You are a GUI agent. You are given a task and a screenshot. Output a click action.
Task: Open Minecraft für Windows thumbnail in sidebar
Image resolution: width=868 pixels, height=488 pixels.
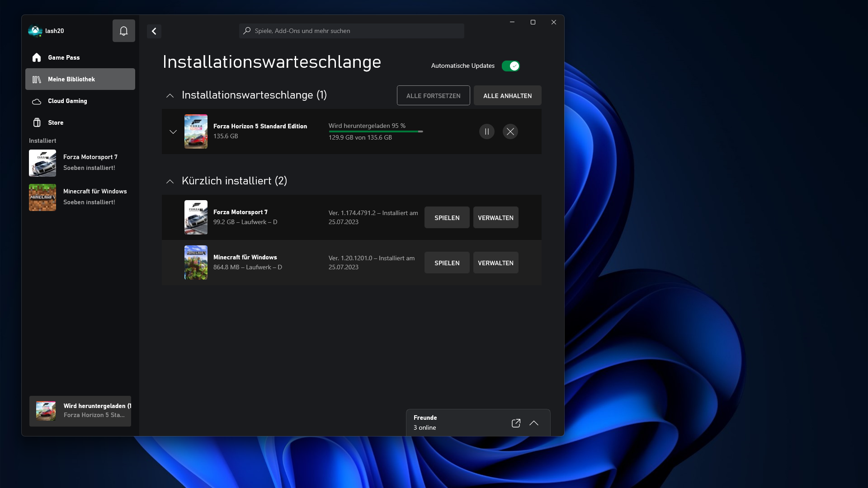click(42, 197)
